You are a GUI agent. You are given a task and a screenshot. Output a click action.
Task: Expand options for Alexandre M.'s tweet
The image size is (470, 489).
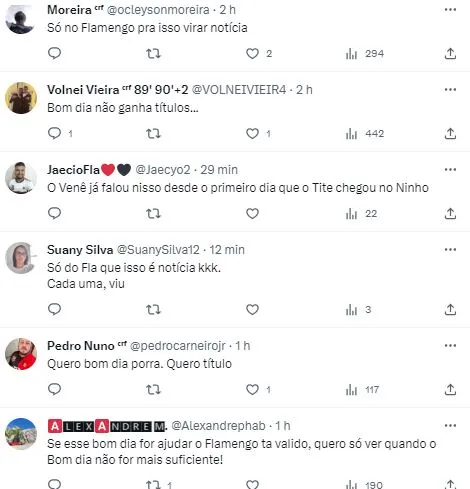pos(450,426)
